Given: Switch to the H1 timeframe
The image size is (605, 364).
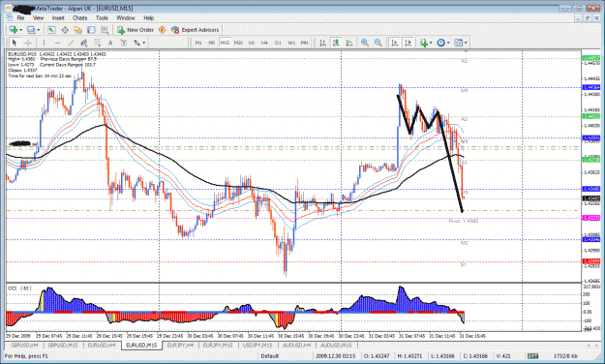Looking at the screenshot, I should [252, 43].
